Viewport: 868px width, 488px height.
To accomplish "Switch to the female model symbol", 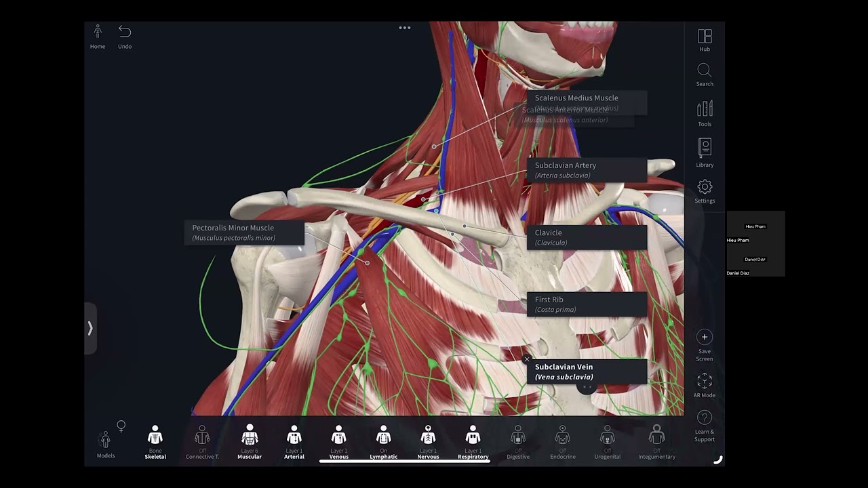I will (x=121, y=426).
